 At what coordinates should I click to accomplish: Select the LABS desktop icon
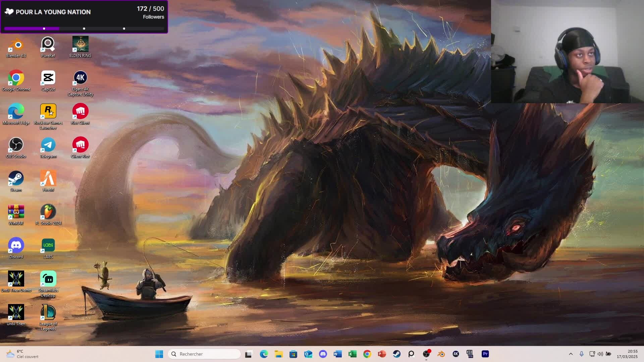coord(48,248)
